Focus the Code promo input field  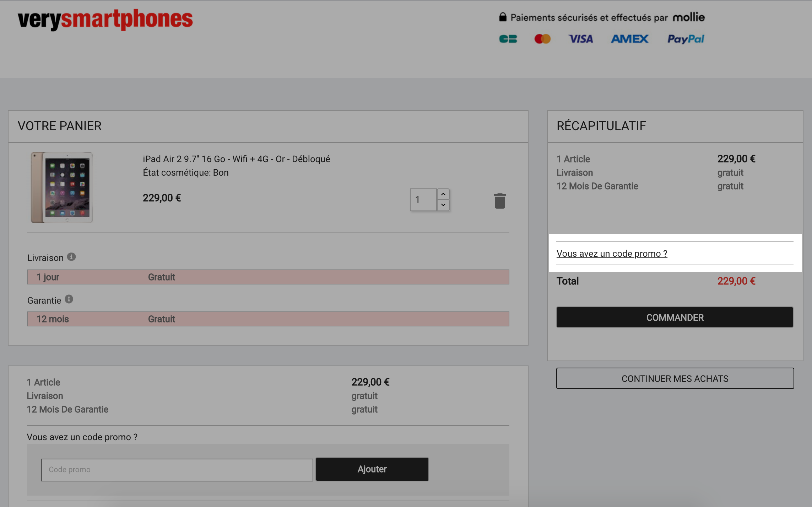click(x=177, y=470)
